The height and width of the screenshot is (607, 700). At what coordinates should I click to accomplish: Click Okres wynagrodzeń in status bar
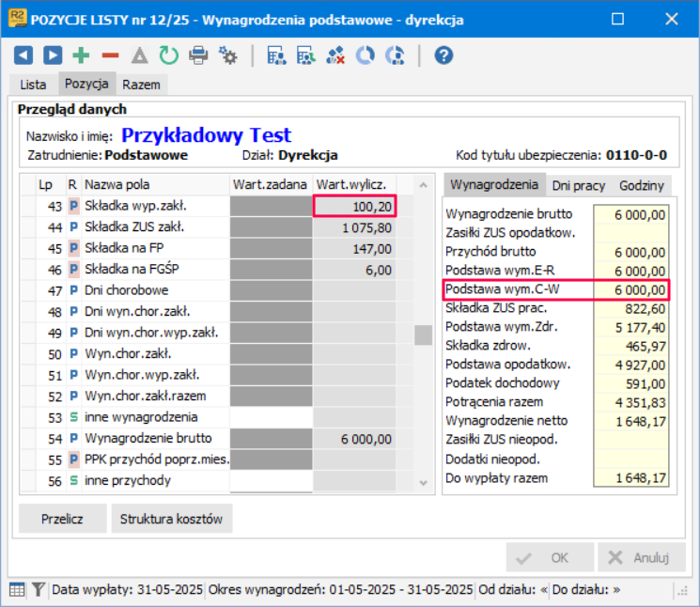coord(341,589)
